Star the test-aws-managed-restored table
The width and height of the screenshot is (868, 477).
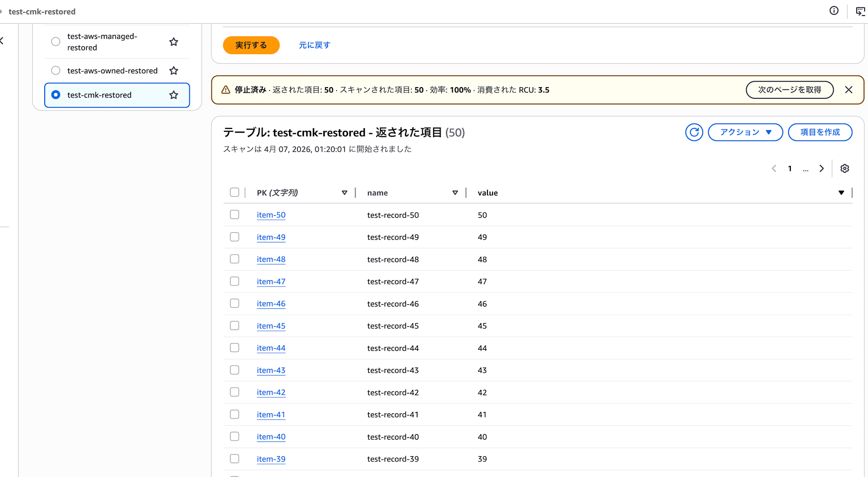(174, 42)
